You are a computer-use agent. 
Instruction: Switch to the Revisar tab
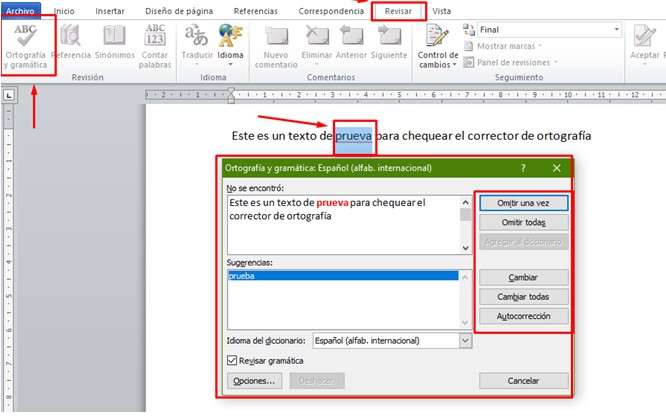(x=398, y=11)
